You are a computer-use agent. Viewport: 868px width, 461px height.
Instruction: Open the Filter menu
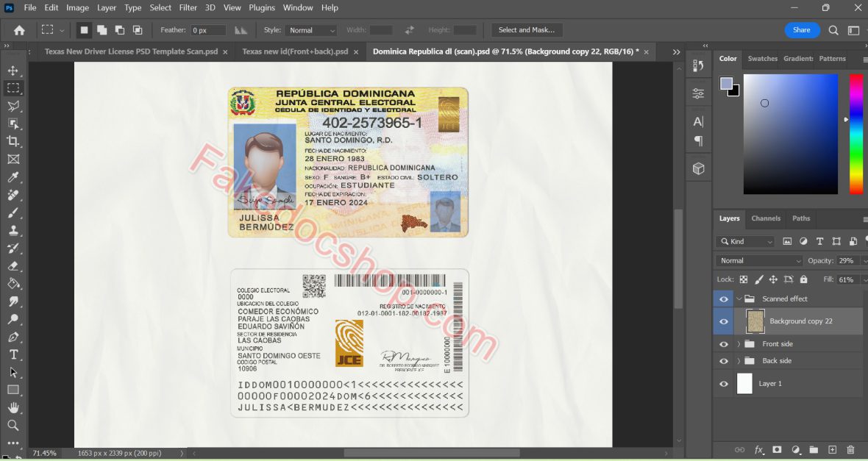(188, 8)
